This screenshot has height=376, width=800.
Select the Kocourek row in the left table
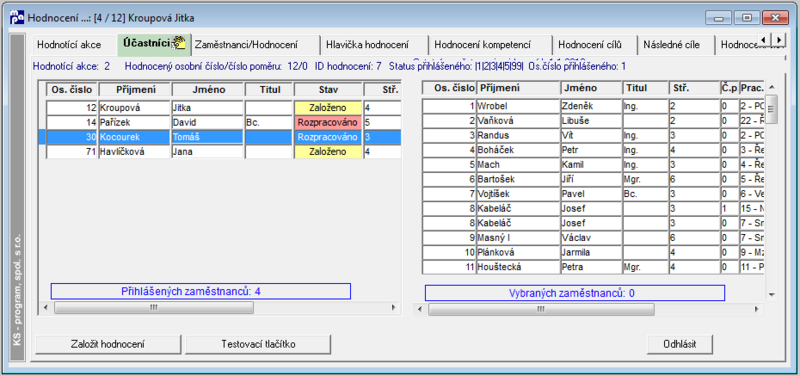point(220,137)
